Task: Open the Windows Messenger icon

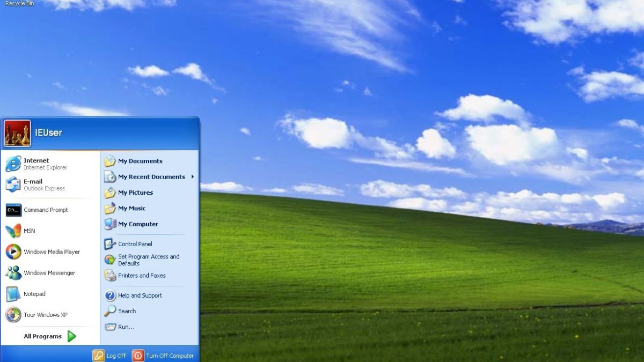Action: [x=13, y=272]
